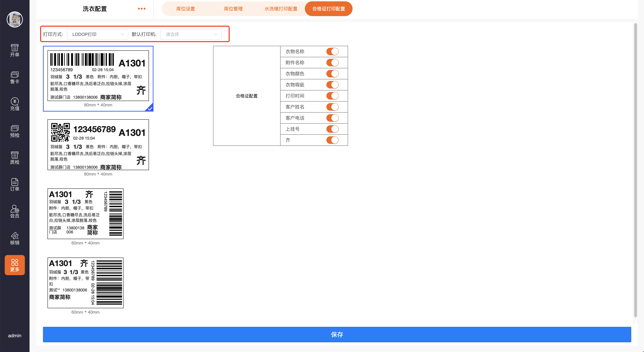Viewport: 644px width, 352px height.
Task: Click the 售卡 card icon
Action: [x=14, y=77]
